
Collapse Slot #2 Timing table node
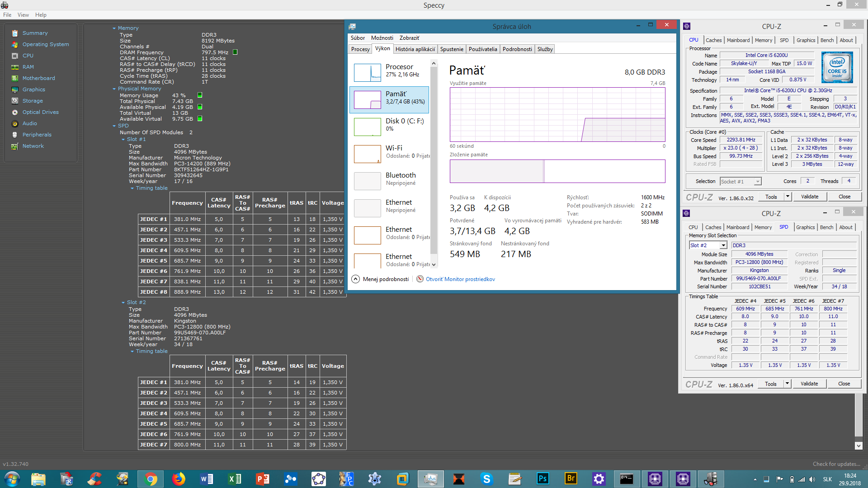pyautogui.click(x=132, y=352)
